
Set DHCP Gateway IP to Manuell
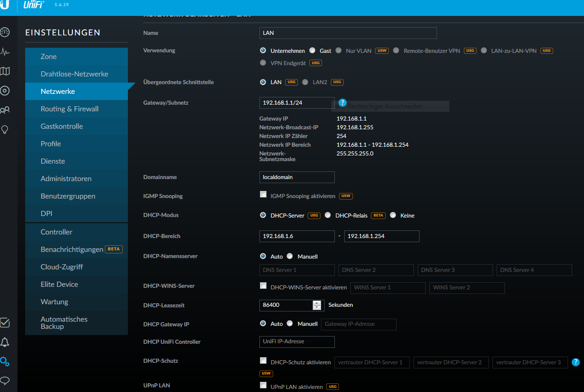point(290,323)
